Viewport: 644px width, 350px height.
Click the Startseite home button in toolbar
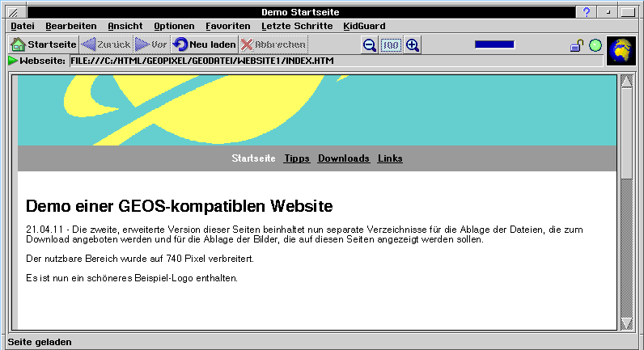coord(44,44)
